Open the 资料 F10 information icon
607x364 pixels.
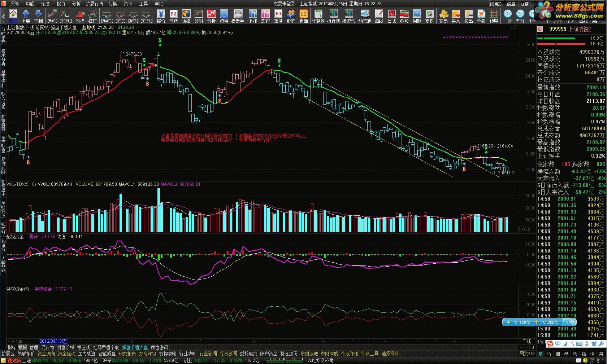click(224, 16)
